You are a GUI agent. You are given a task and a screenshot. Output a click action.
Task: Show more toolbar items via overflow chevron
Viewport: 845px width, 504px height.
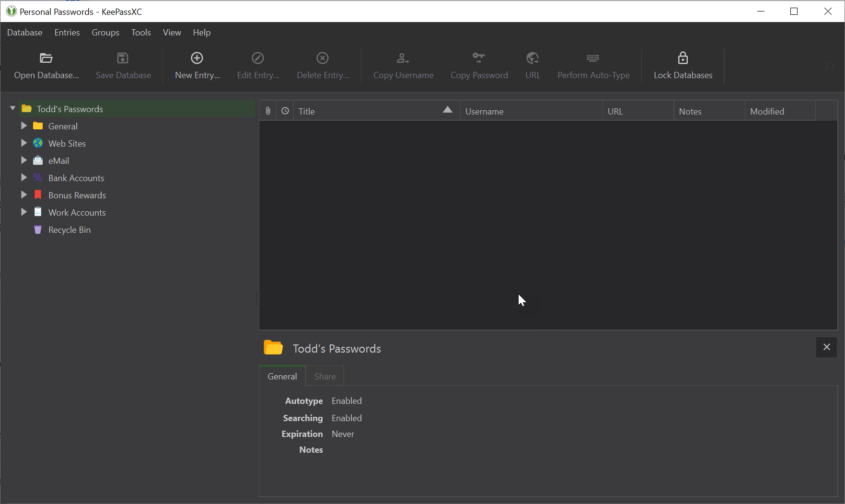pyautogui.click(x=830, y=66)
